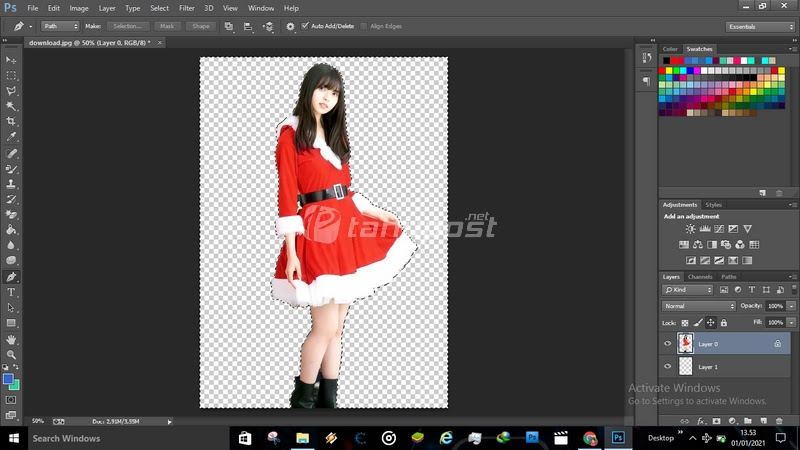
Task: Select the Eraser tool
Action: (11, 214)
